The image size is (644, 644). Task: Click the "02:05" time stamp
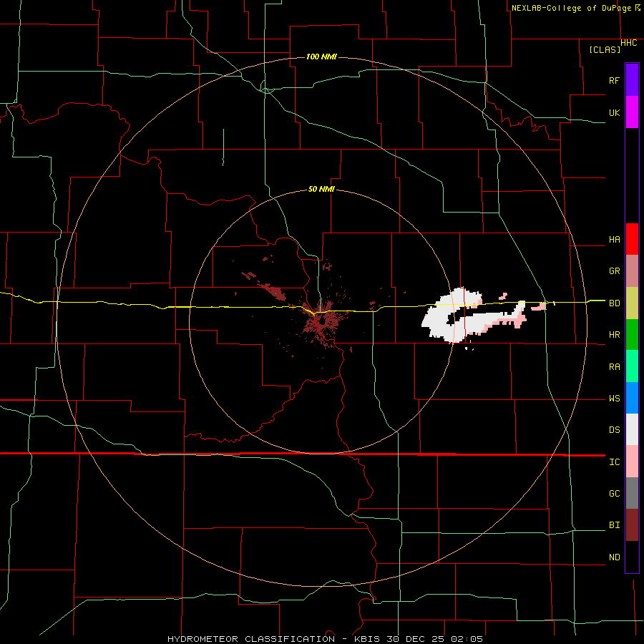(467, 639)
